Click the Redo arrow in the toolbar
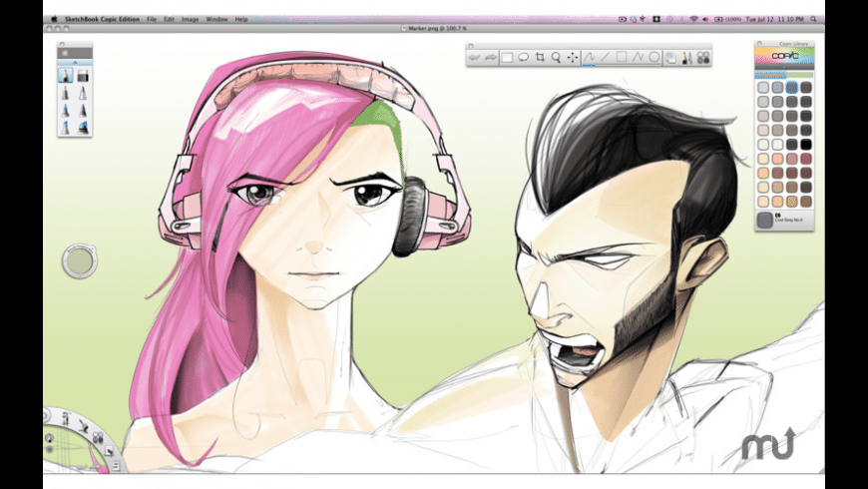The width and height of the screenshot is (868, 489). [x=491, y=58]
